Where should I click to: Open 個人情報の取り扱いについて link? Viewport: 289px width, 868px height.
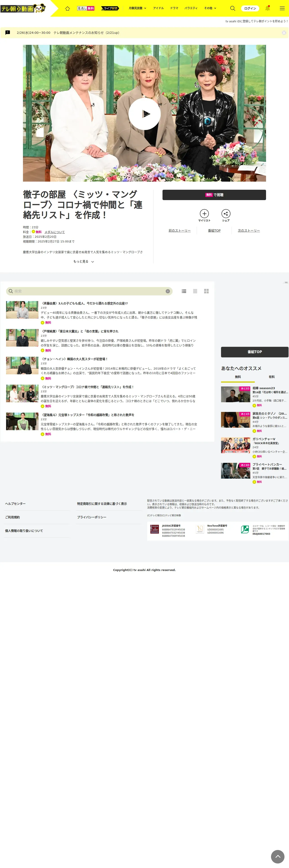click(x=24, y=530)
